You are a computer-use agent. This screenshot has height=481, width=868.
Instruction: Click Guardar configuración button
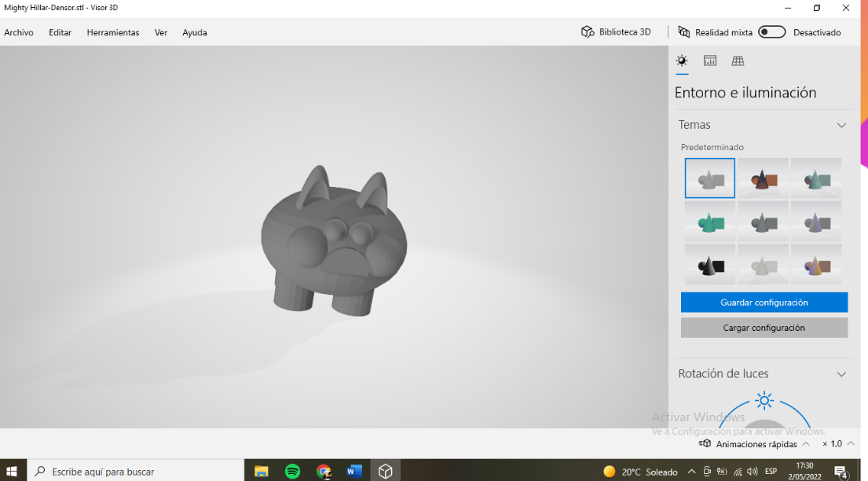click(x=764, y=303)
